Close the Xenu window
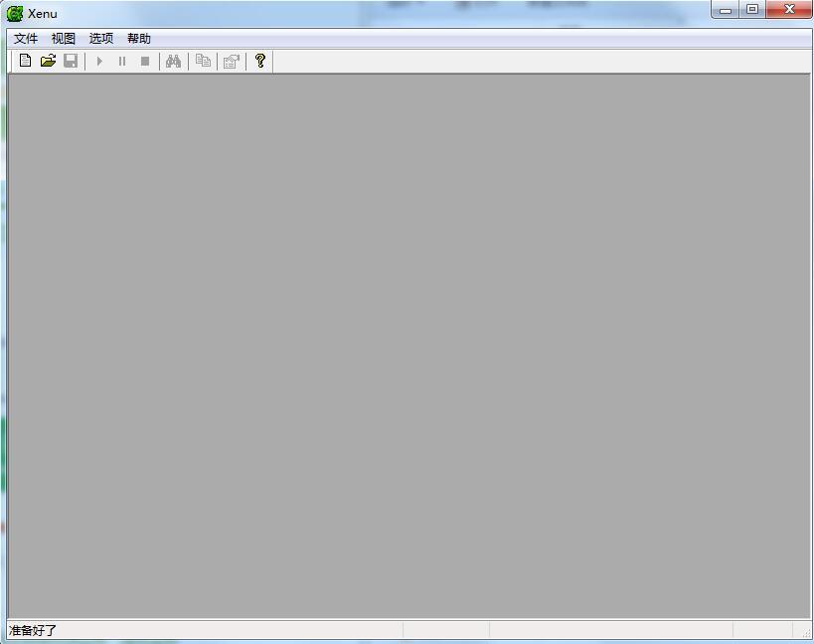The width and height of the screenshot is (814, 644). (x=789, y=9)
